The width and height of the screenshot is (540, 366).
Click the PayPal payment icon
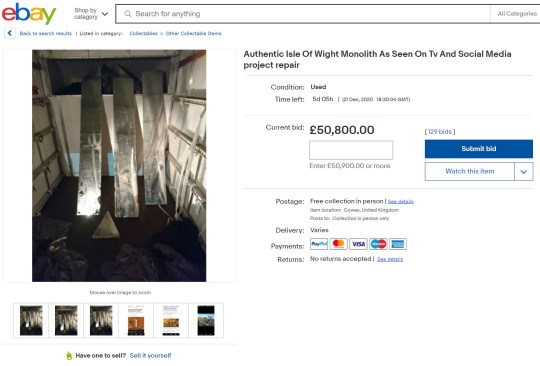319,244
